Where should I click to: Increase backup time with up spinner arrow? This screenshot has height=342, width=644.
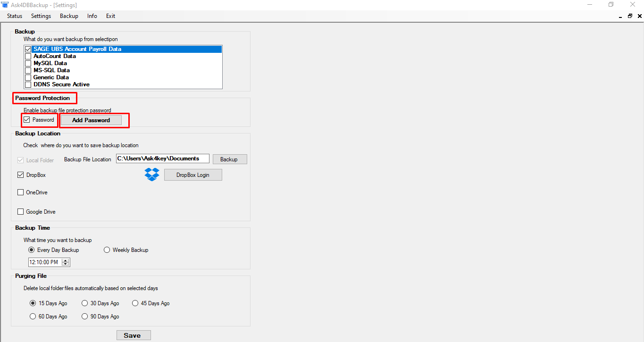[x=66, y=260]
